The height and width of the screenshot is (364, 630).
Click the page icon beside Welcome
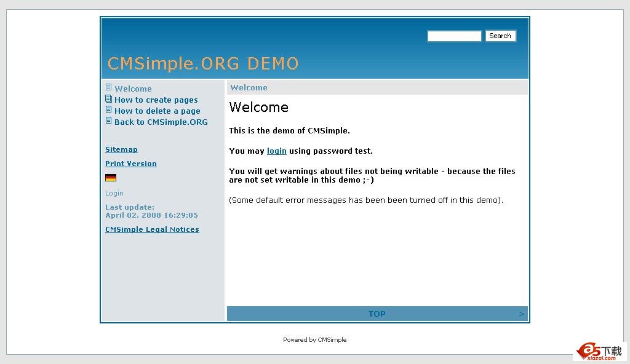(108, 87)
